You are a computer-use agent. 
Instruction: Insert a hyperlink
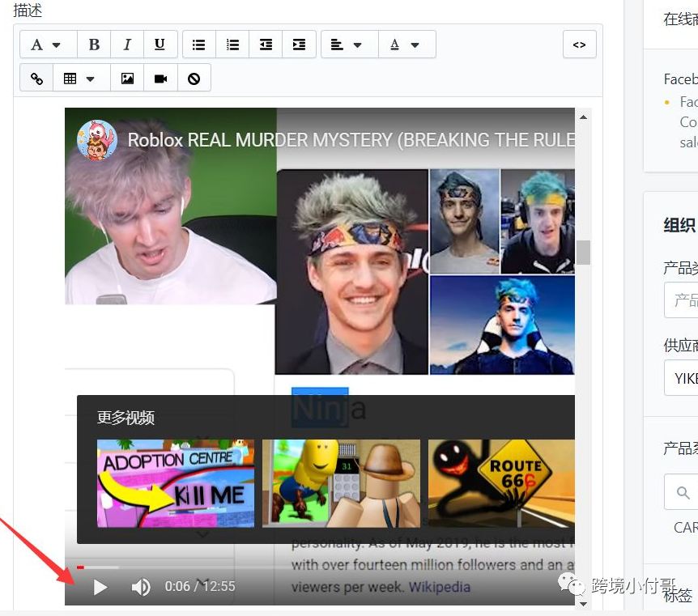coord(36,79)
